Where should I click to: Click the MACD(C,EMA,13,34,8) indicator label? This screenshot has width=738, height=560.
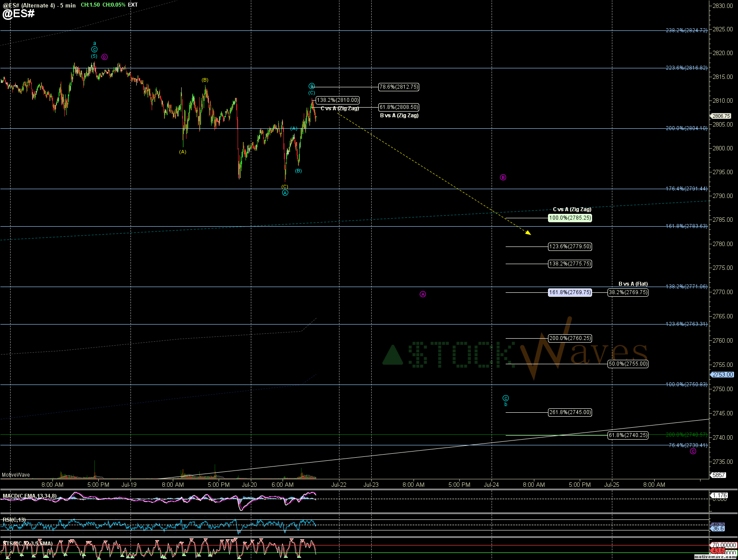(x=30, y=496)
